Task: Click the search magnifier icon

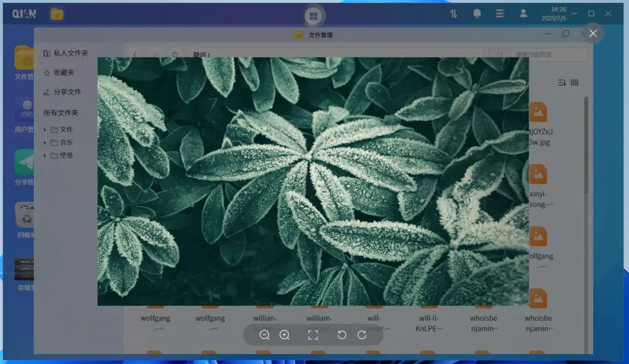Action: tap(500, 54)
